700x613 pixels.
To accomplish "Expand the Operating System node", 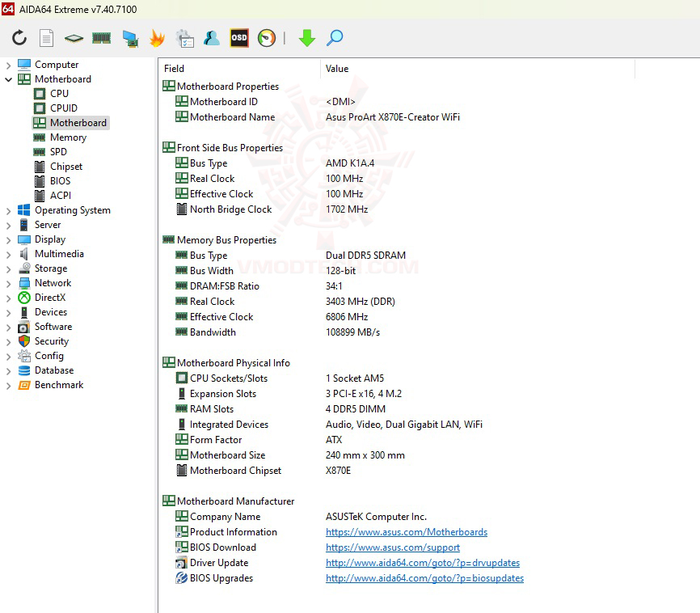I will [8, 211].
